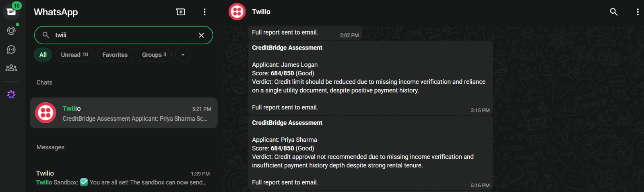This screenshot has width=644, height=192.
Task: Open the Chats icon with 10 badge
Action: [11, 11]
